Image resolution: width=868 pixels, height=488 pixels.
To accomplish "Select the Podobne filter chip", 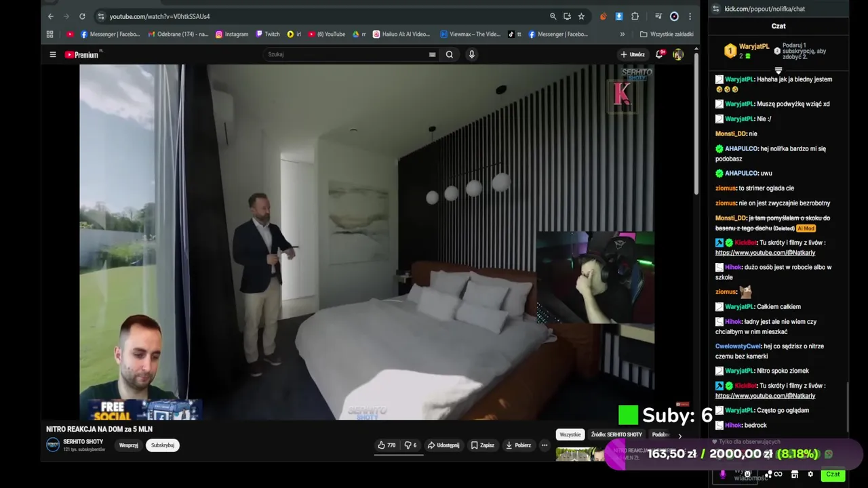I will 660,434.
